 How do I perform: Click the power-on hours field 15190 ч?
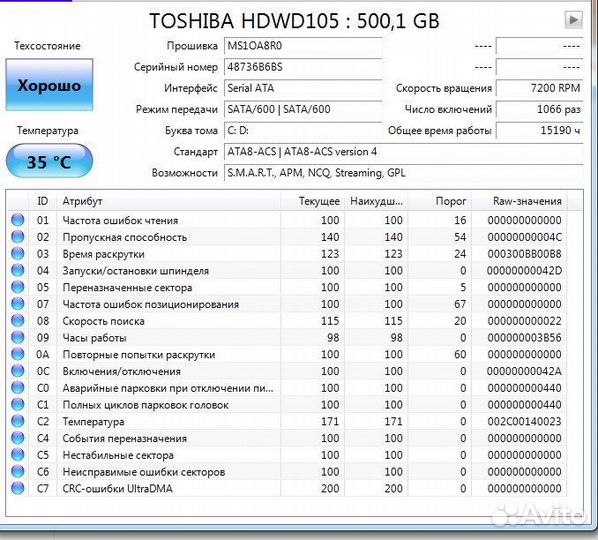point(539,130)
